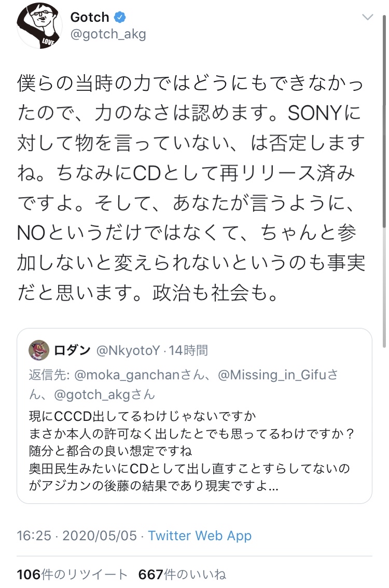Select the ロダン display name in quoted tweet

73,351
